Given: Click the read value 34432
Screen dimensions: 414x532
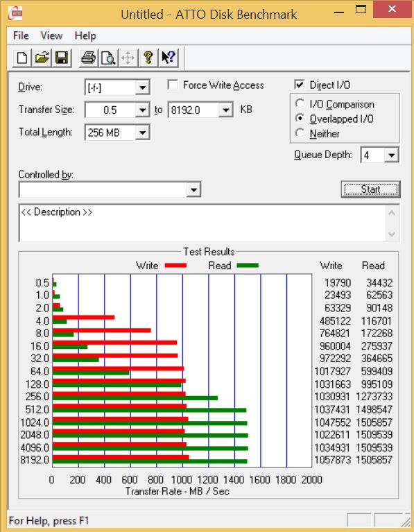Looking at the screenshot, I should 379,282.
